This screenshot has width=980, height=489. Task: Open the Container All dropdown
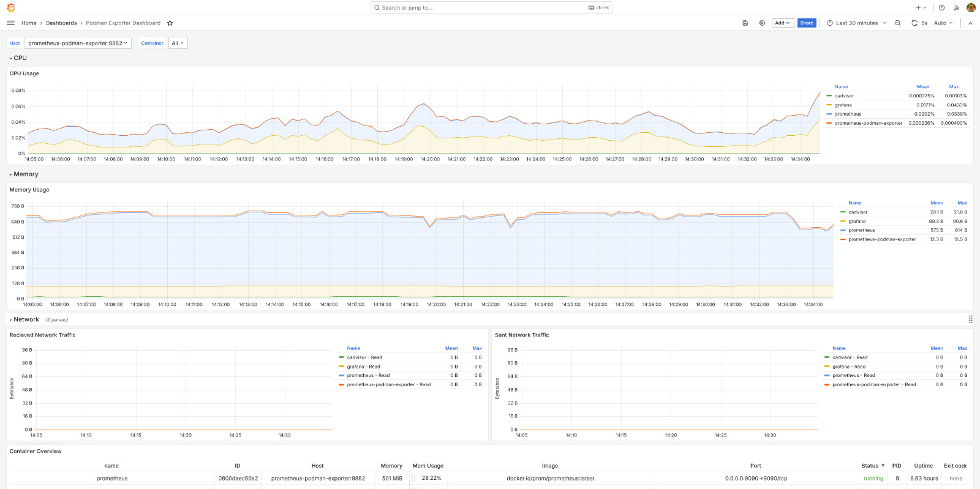[178, 43]
